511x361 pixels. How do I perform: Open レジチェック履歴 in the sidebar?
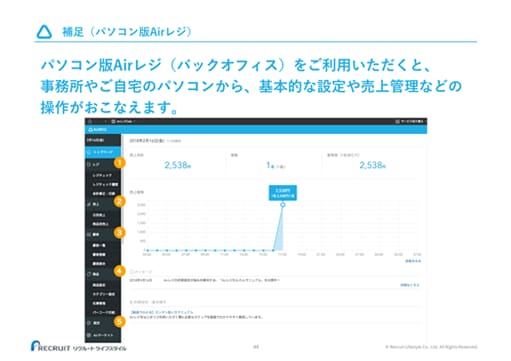click(105, 184)
